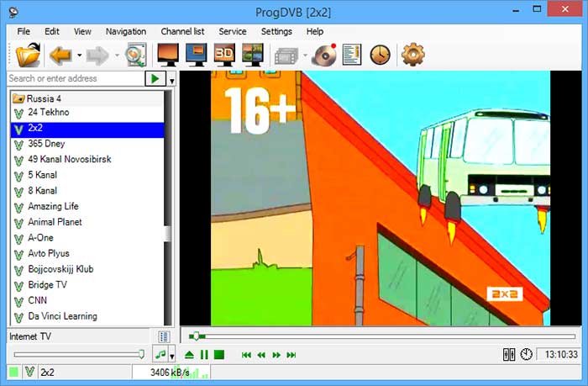Select the Animal Planet channel
The width and height of the screenshot is (588, 386).
click(x=87, y=223)
